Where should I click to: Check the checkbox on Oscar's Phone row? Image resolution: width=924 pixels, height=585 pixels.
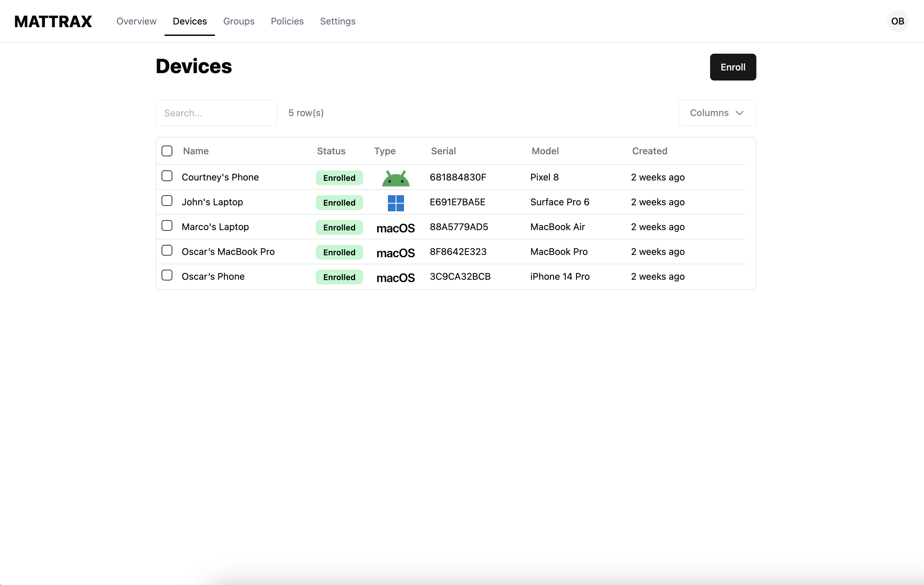point(167,275)
